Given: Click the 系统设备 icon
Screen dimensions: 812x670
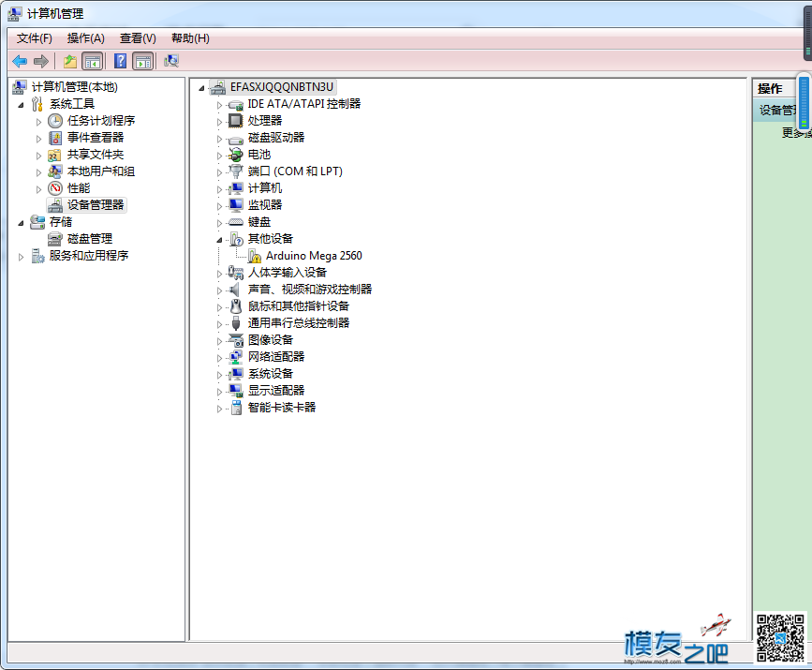Looking at the screenshot, I should (236, 374).
